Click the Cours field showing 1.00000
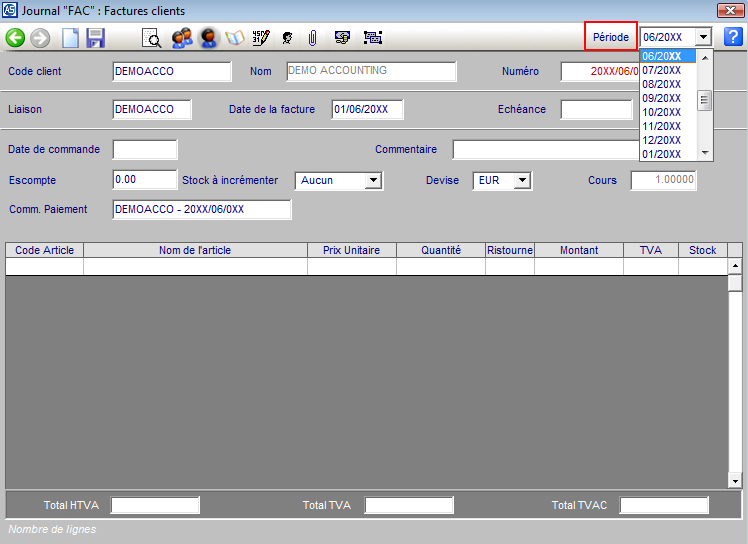 [x=664, y=180]
